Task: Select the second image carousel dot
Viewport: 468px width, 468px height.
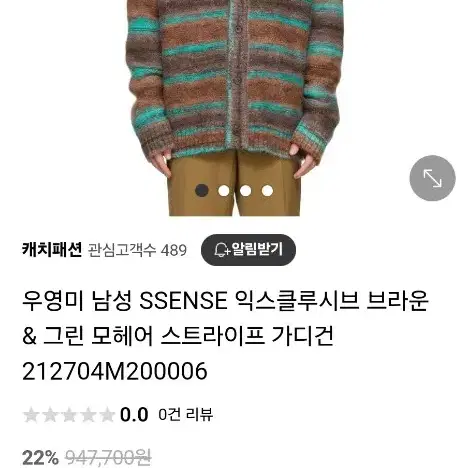Action: tap(224, 191)
